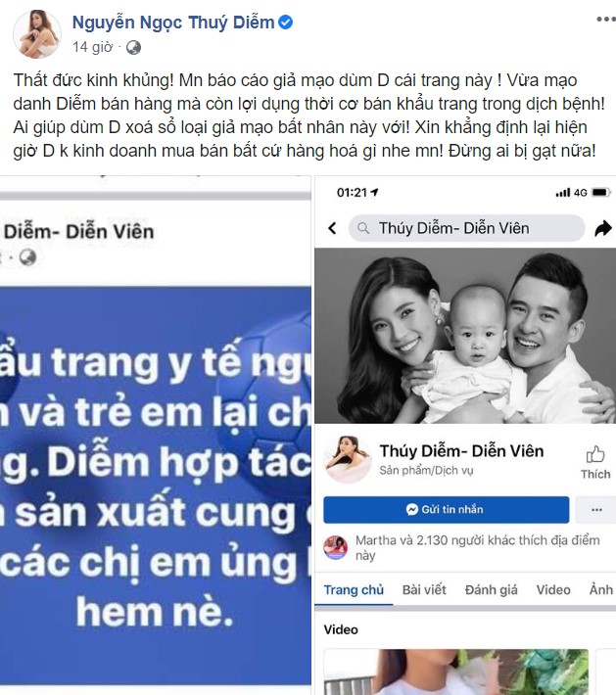Open the blue khẩu trang text image
The width and height of the screenshot is (616, 695).
[x=155, y=486]
